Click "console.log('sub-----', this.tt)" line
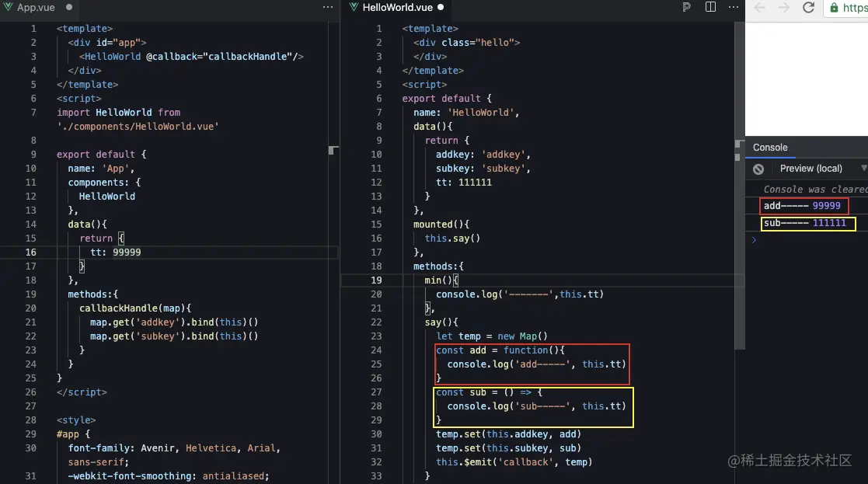The width and height of the screenshot is (868, 484). click(536, 406)
